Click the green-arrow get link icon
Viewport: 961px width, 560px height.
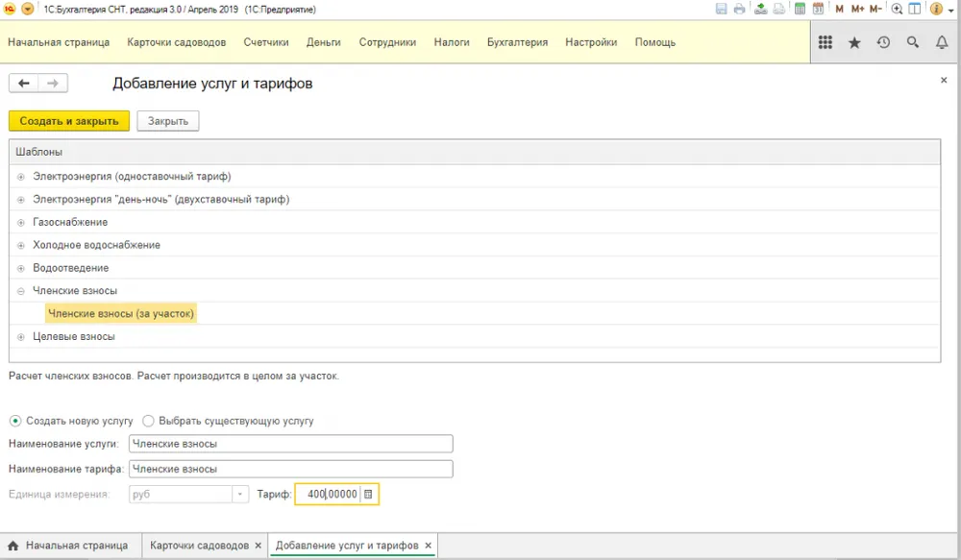[760, 9]
